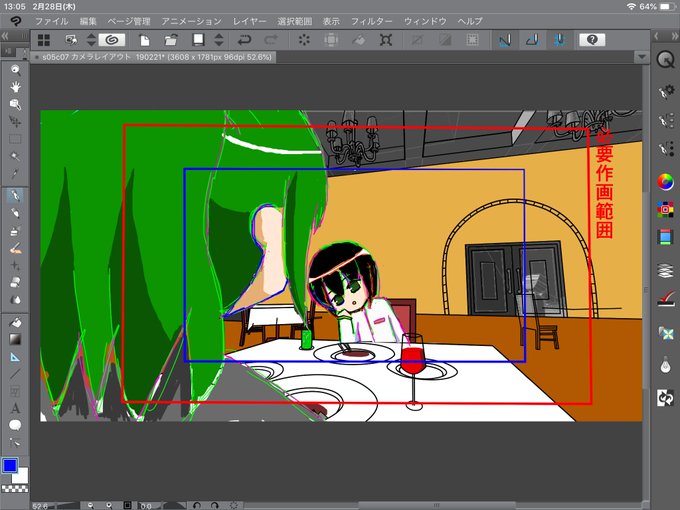This screenshot has height=510, width=680.
Task: Select the blue main drawing color swatch
Action: click(x=10, y=466)
